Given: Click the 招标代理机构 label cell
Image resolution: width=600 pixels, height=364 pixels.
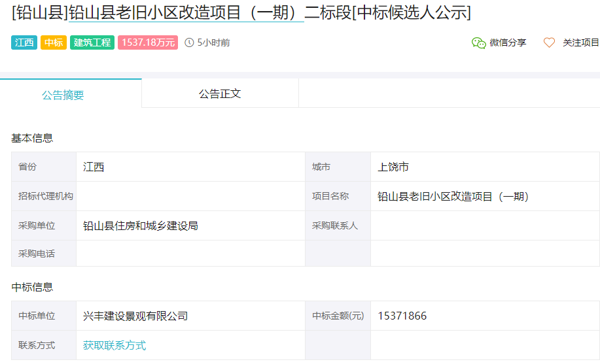Looking at the screenshot, I should 44,196.
